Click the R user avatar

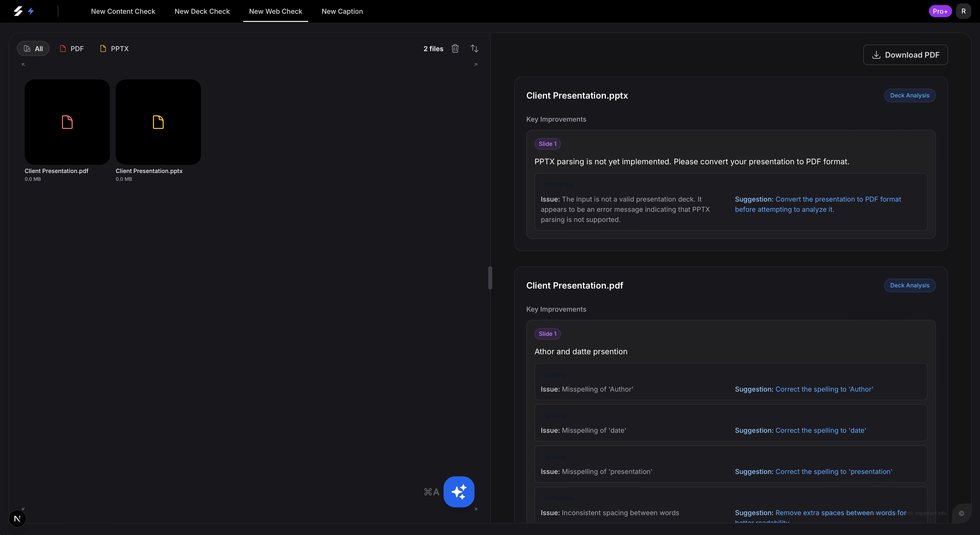coord(963,11)
